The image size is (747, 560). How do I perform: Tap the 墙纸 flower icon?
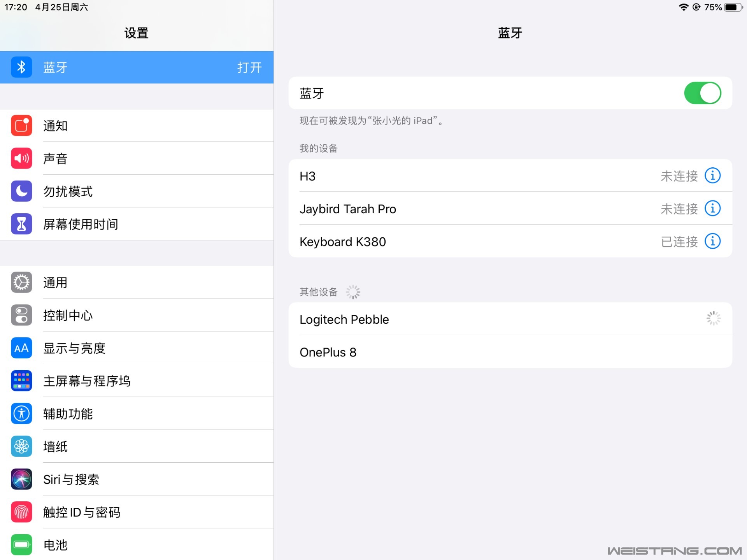(21, 446)
